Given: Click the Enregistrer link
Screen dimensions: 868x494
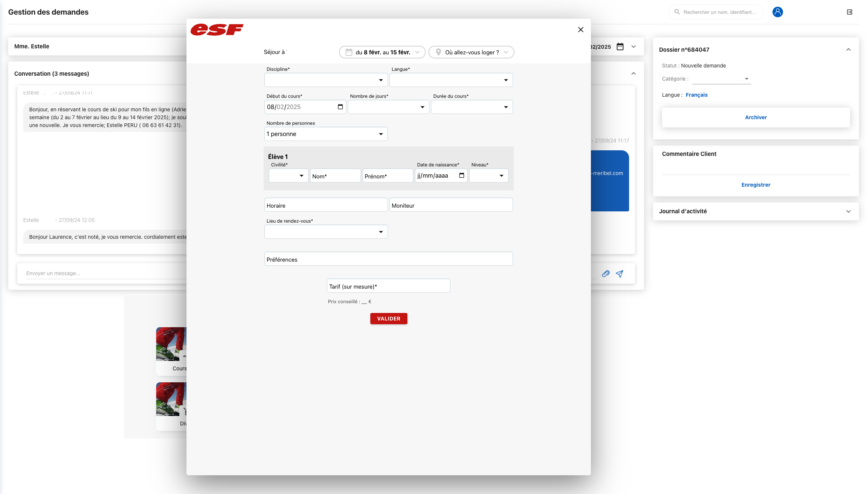Looking at the screenshot, I should pyautogui.click(x=756, y=185).
